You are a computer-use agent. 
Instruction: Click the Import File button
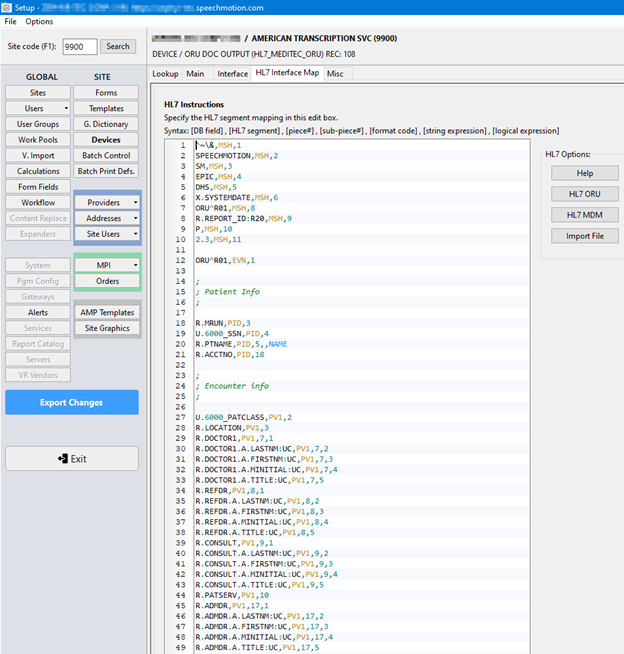585,236
